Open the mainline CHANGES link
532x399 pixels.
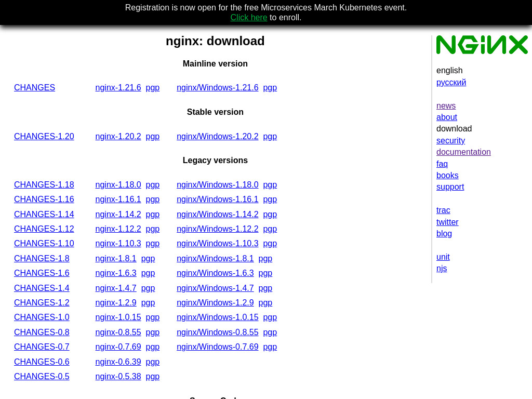pos(34,87)
